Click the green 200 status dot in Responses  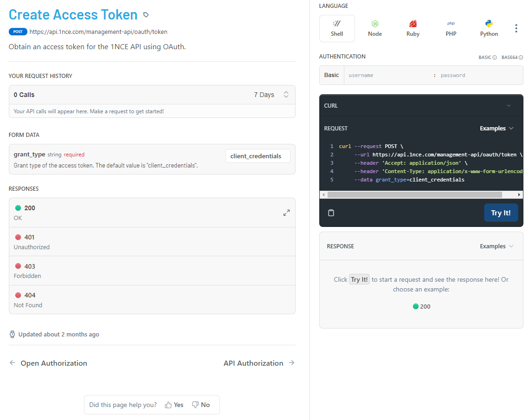coord(18,208)
